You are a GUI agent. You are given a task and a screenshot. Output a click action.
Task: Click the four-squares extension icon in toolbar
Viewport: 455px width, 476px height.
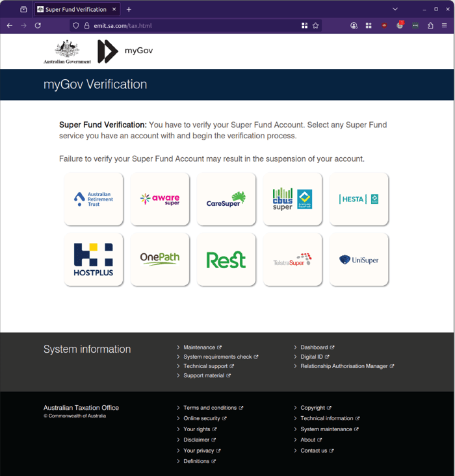click(x=369, y=26)
